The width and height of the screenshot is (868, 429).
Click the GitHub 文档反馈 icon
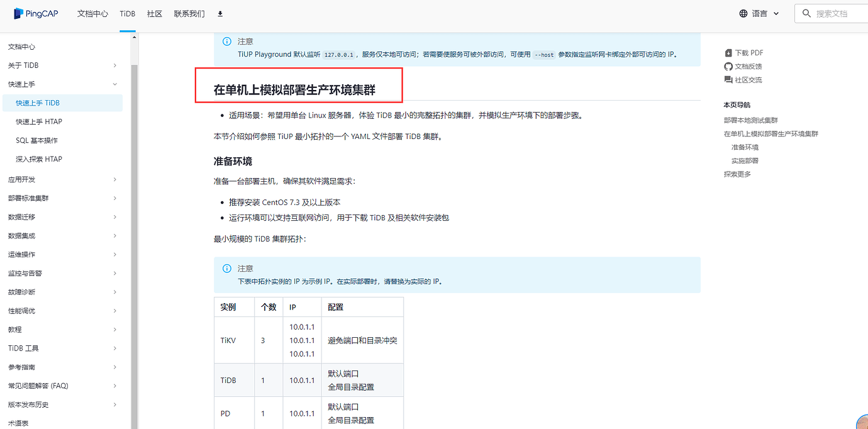728,66
